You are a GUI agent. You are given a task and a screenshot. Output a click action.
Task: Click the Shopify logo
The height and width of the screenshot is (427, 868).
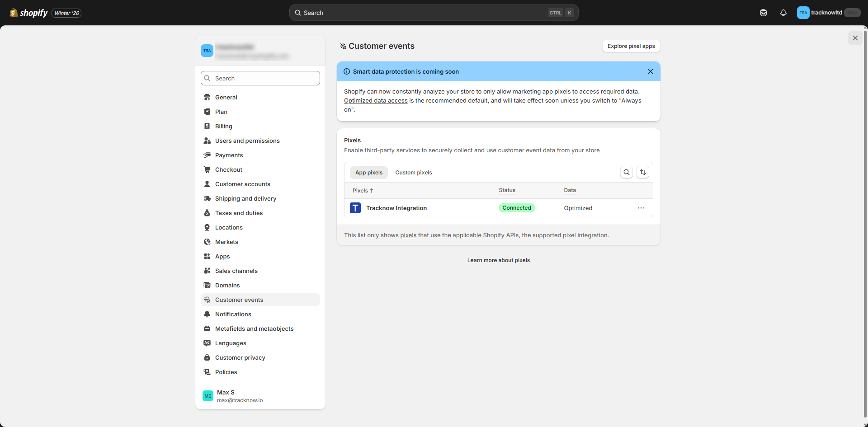(29, 13)
